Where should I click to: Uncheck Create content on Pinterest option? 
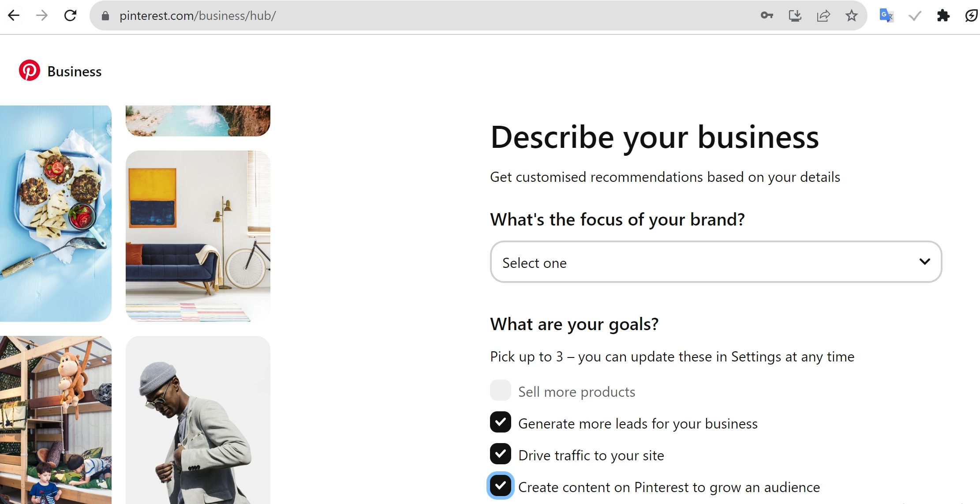pyautogui.click(x=500, y=486)
